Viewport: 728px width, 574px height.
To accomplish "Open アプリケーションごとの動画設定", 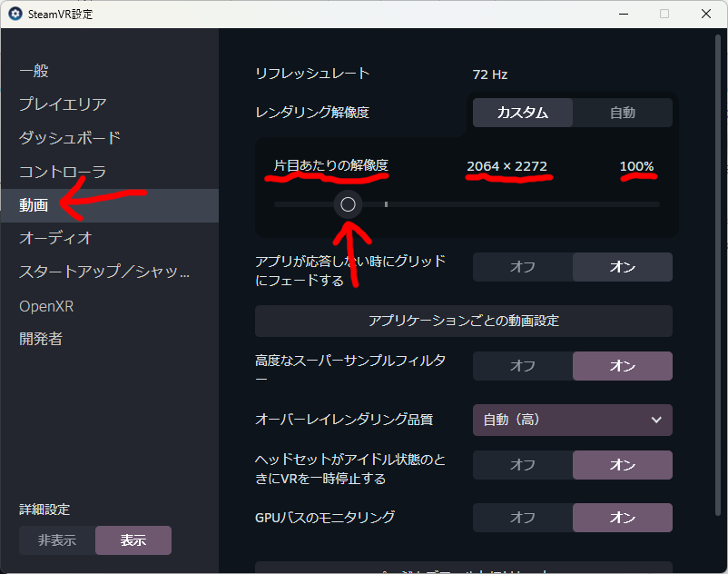I will pyautogui.click(x=464, y=321).
